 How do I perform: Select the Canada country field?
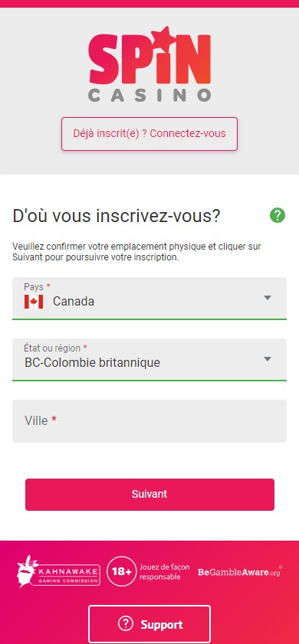coord(149,298)
